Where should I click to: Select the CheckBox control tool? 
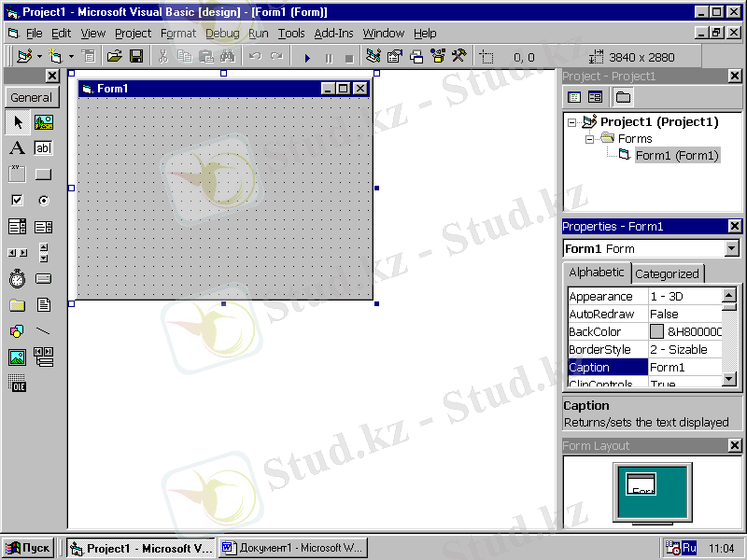[17, 201]
